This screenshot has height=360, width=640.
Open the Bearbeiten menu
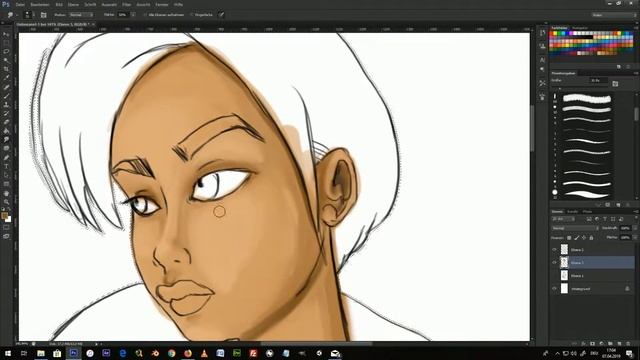point(40,4)
